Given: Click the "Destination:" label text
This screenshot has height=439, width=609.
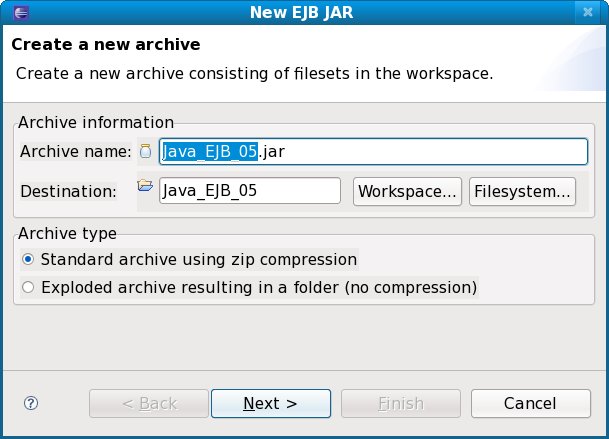Looking at the screenshot, I should click(68, 191).
